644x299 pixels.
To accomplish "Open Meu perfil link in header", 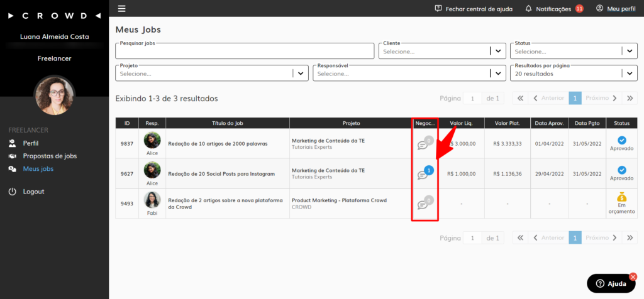I will click(x=616, y=9).
